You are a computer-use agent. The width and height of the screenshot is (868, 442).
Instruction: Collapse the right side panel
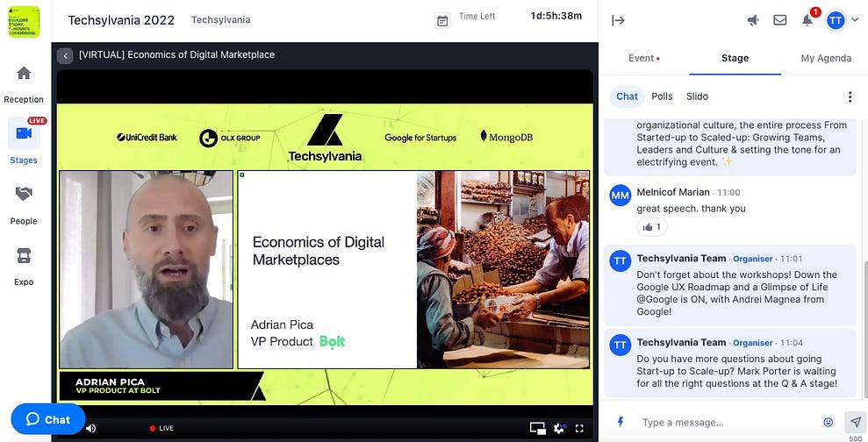(618, 20)
